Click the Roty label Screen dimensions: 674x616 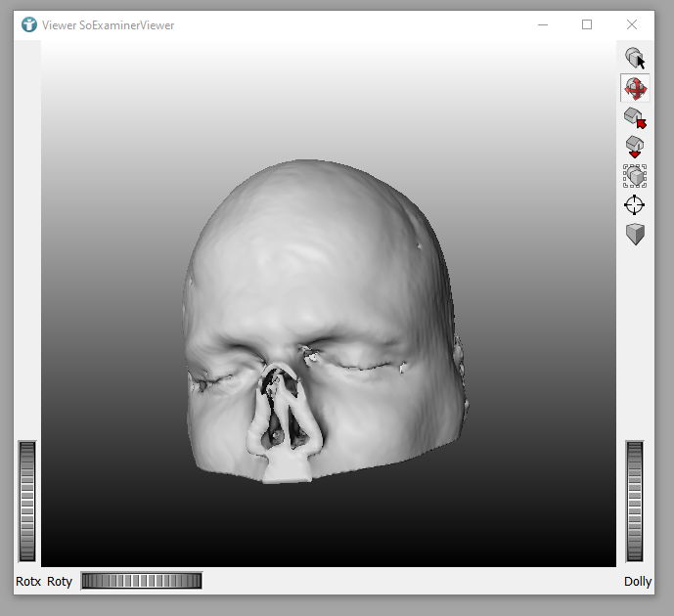coord(60,582)
